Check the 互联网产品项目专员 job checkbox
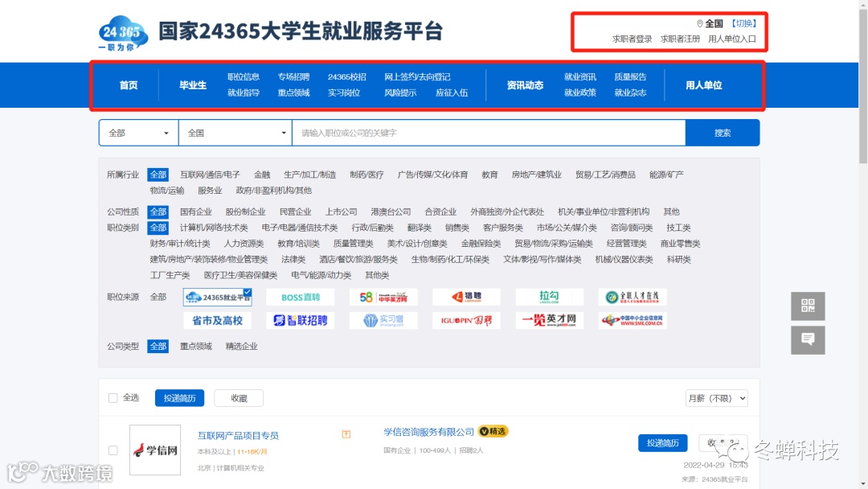The height and width of the screenshot is (489, 868). [113, 450]
